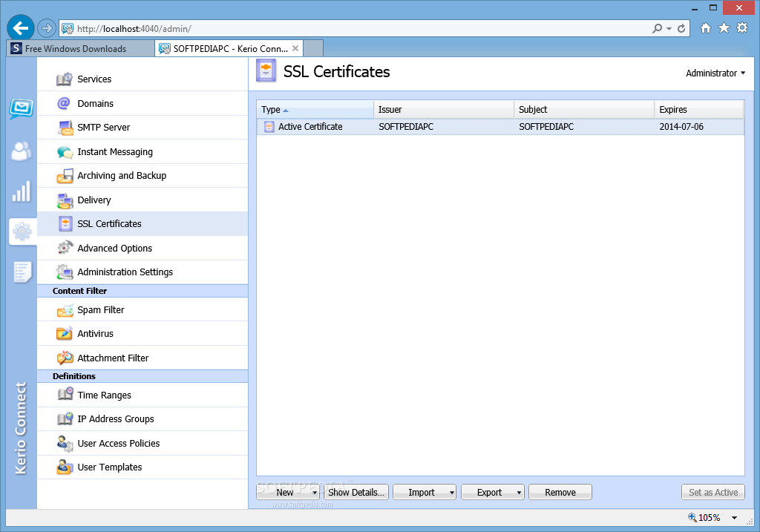This screenshot has width=760, height=532.
Task: Click the Show Details... button
Action: click(x=356, y=492)
